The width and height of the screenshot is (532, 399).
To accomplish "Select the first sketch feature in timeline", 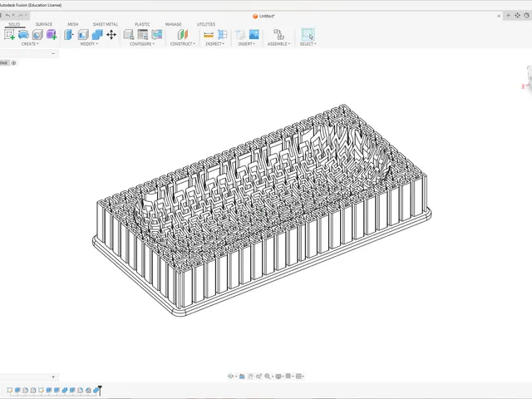I will (10, 391).
